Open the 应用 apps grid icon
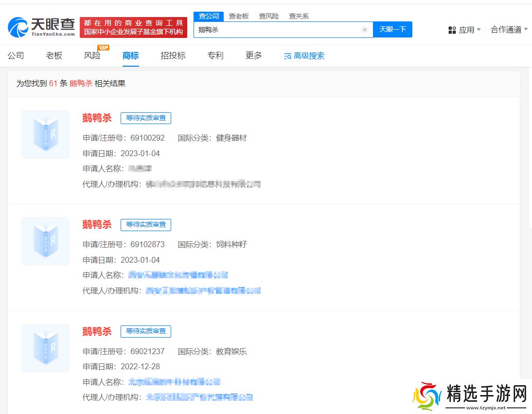 click(452, 30)
